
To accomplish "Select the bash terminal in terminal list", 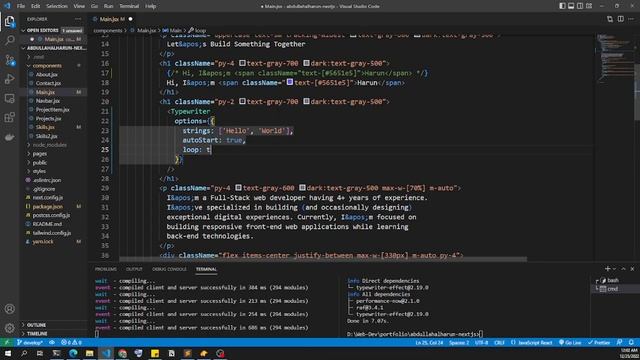I will tap(614, 280).
